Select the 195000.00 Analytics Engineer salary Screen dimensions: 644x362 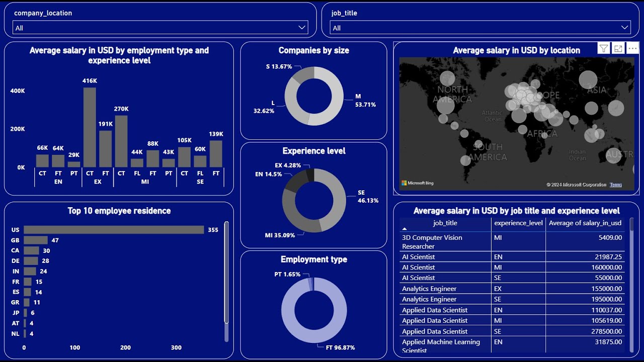(x=585, y=299)
